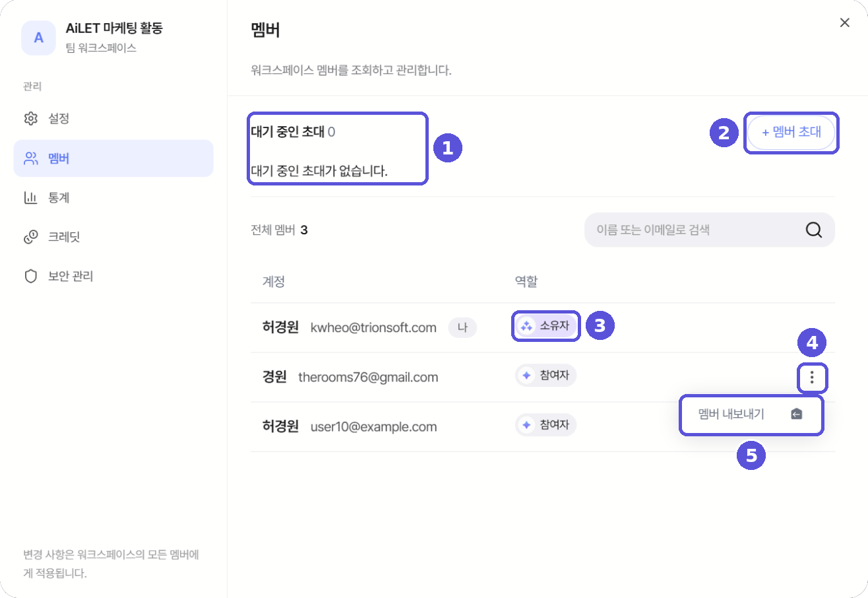868x598 pixels.
Task: Focus the 이름 또는 이메일로 검색 field
Action: point(710,230)
